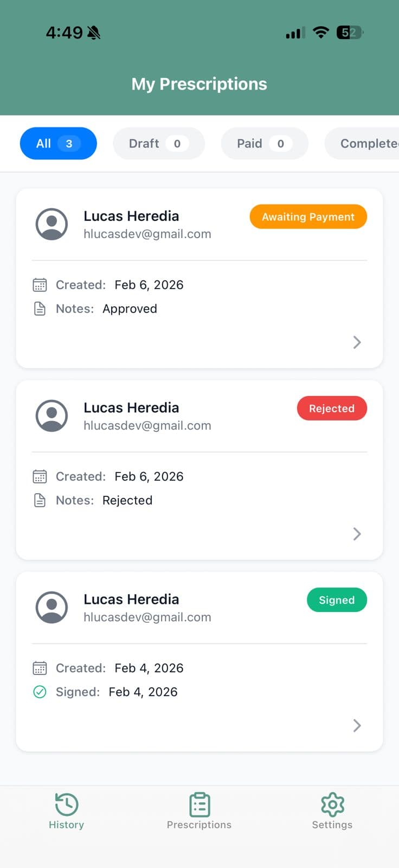Click calendar icon on Feb 4 card
Screen dimensions: 399x868
(x=40, y=668)
